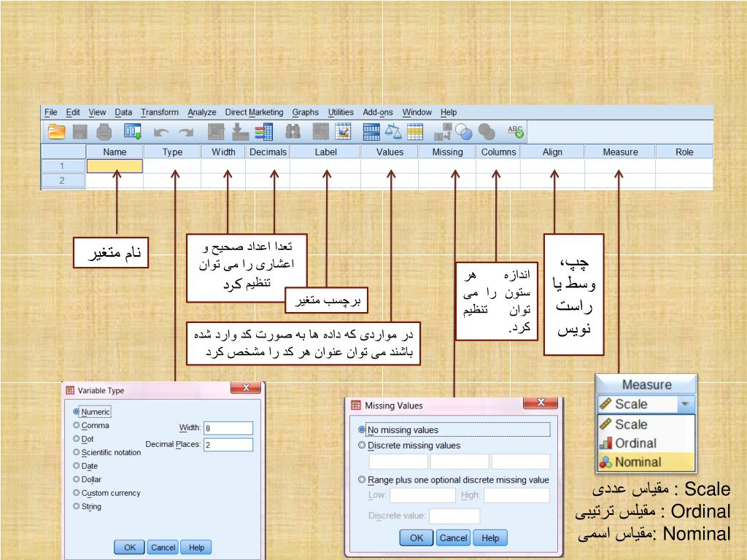This screenshot has height=560, width=747.
Task: Click the Redo arrow icon
Action: [186, 133]
